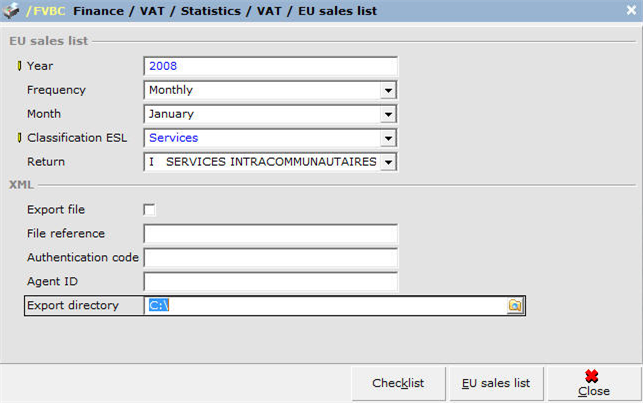Click the app icon in title bar
643x403 pixels.
pos(11,11)
